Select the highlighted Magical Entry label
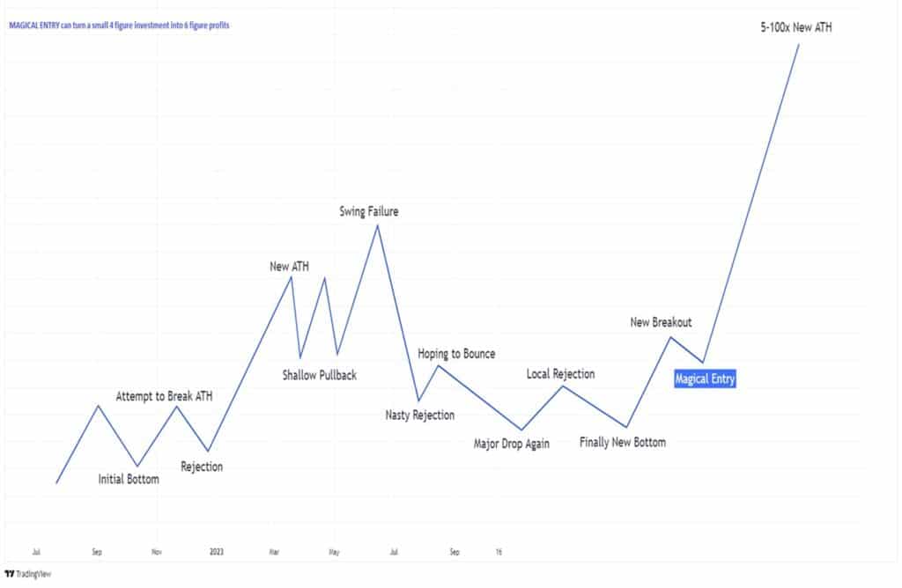 pos(705,379)
